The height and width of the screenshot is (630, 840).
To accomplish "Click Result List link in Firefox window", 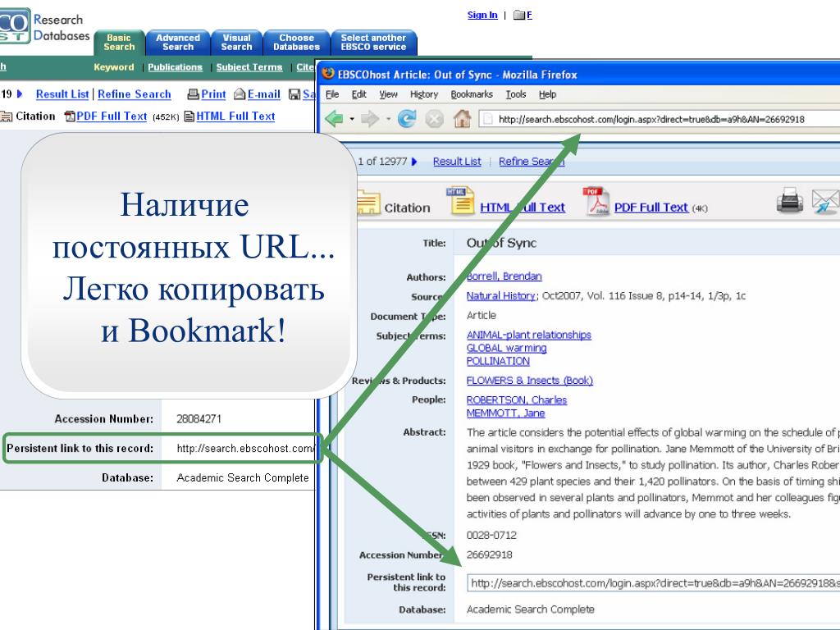I will click(x=457, y=162).
